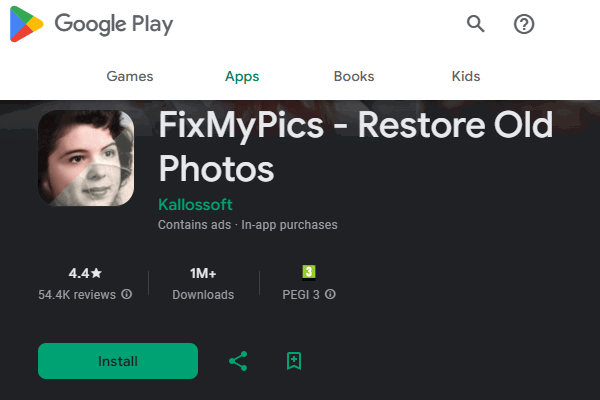The width and height of the screenshot is (600, 400).
Task: Switch to the Games tab
Action: tap(129, 76)
